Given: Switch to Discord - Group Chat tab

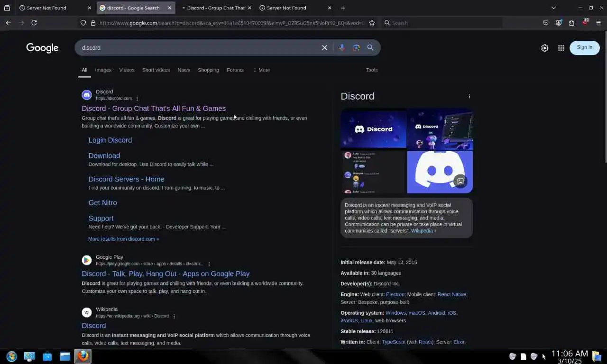Looking at the screenshot, I should [216, 8].
